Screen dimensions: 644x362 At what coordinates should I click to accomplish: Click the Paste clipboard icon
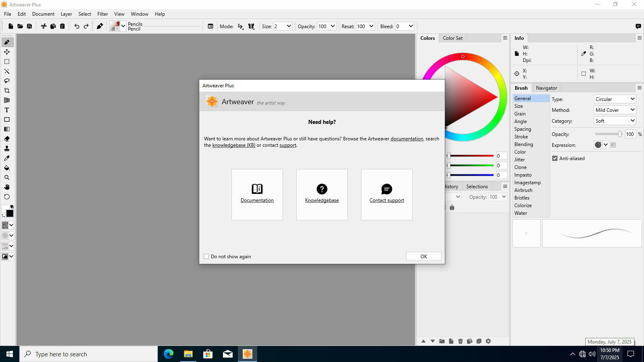pyautogui.click(x=62, y=26)
